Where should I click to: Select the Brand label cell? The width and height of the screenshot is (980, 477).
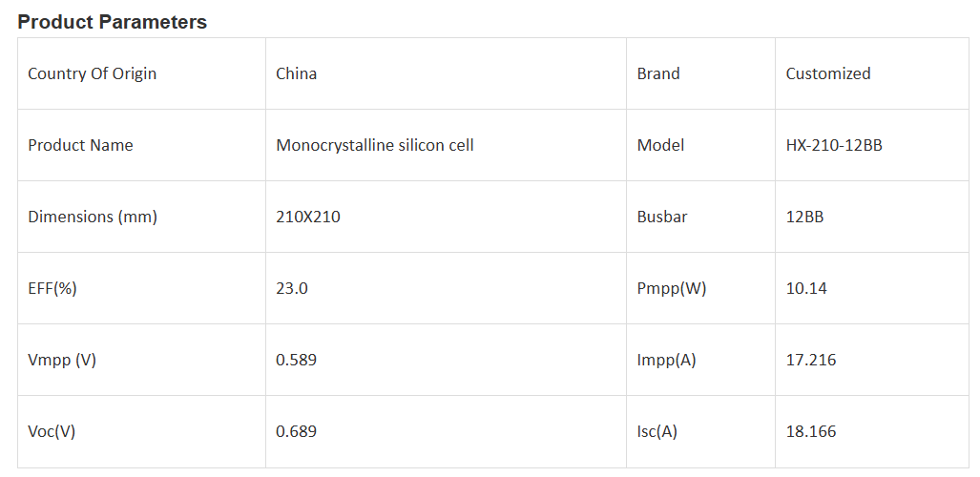click(x=658, y=73)
